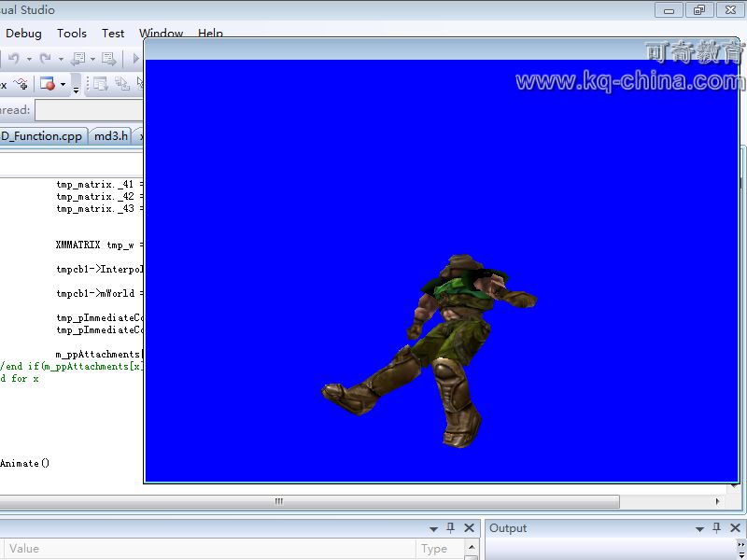Click the breakpoints window icon with red dot

tap(48, 85)
